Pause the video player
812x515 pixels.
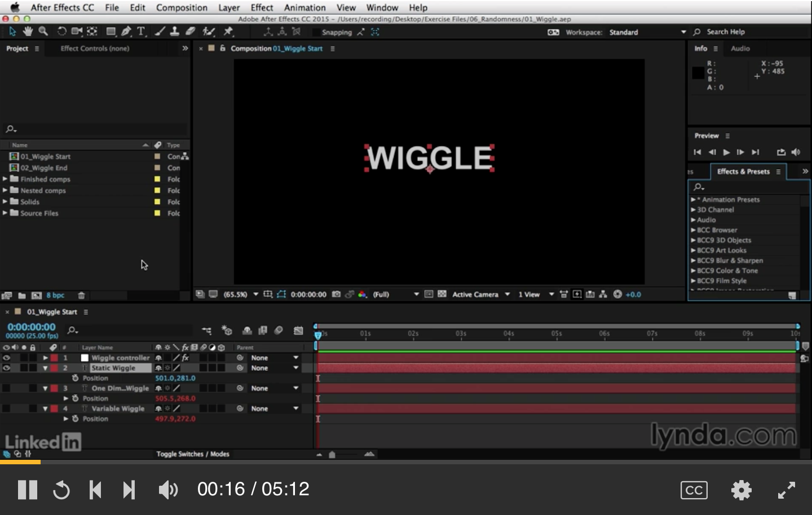click(27, 490)
